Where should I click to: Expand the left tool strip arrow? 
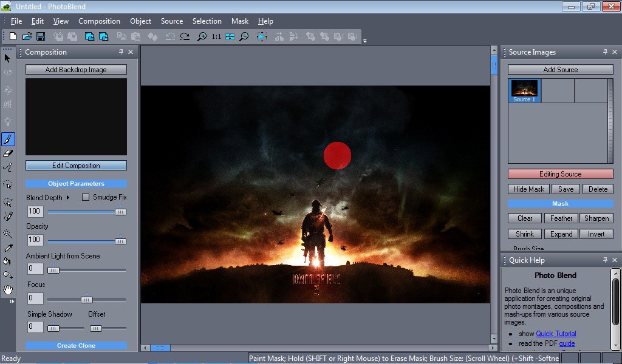coord(12,302)
